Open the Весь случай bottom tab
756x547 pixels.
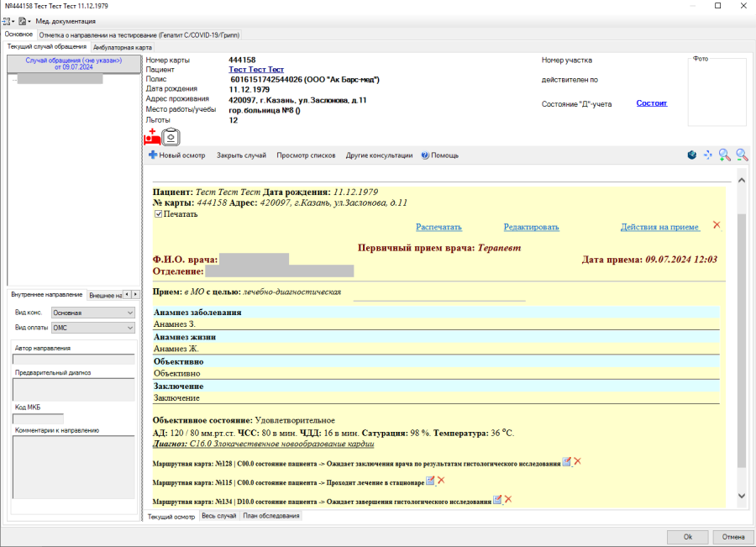click(219, 516)
